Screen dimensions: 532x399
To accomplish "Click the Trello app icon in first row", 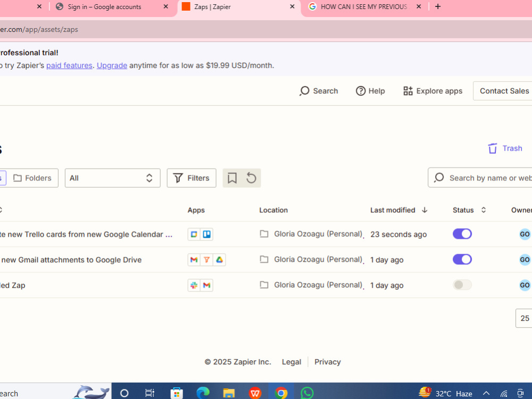I will 206,234.
